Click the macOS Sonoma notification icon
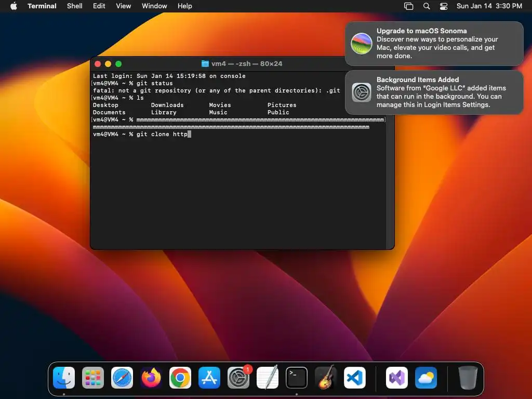 tap(362, 44)
